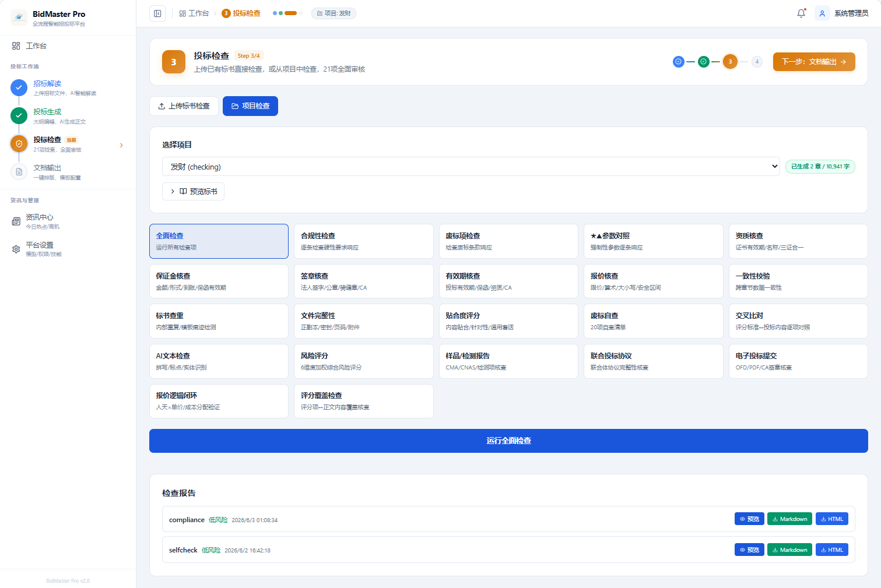
Task: Select the 资质核查 check card
Action: point(798,241)
